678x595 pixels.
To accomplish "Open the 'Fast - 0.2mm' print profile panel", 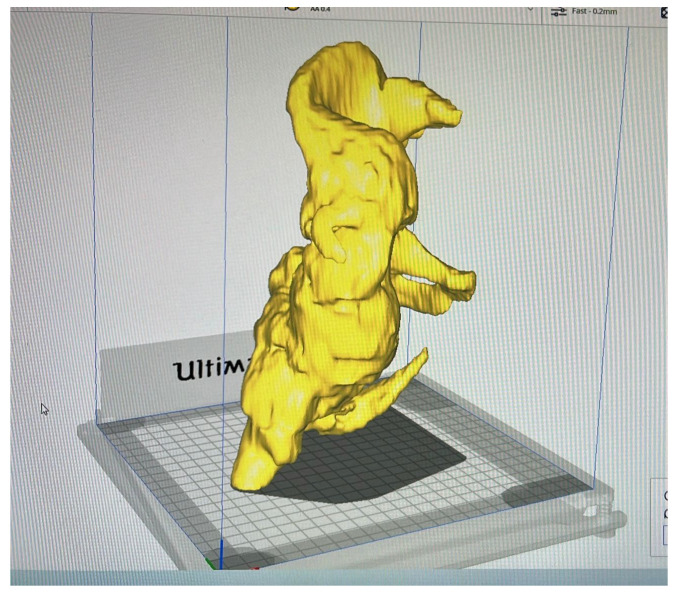I will tap(594, 11).
